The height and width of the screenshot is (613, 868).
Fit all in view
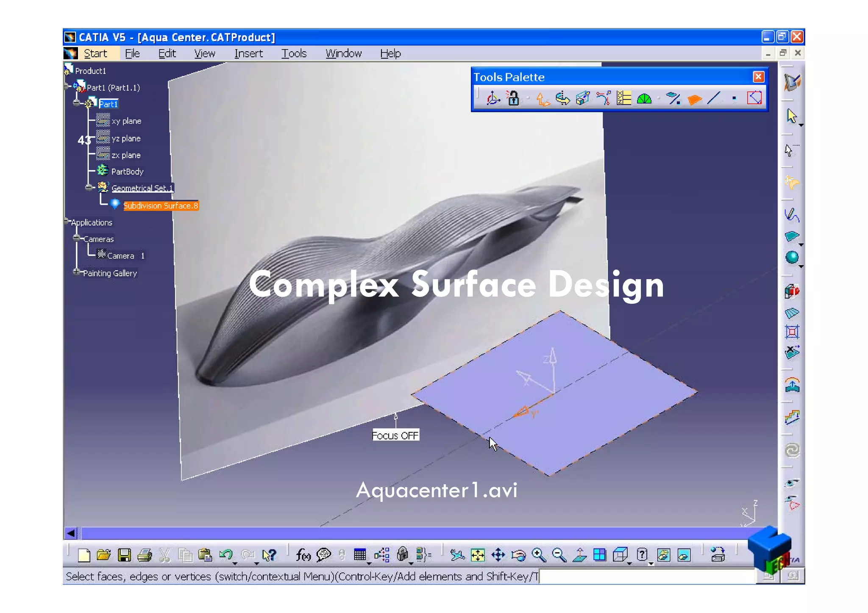pyautogui.click(x=478, y=555)
